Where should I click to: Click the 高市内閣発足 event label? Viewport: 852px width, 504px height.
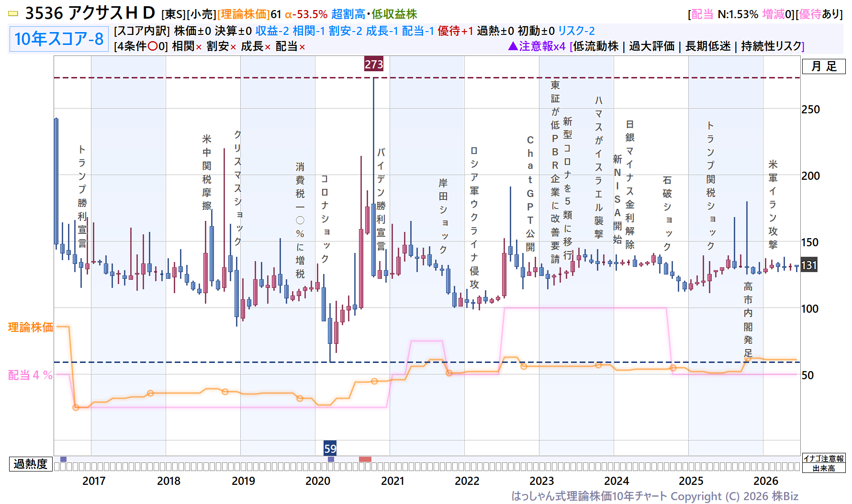coord(748,320)
